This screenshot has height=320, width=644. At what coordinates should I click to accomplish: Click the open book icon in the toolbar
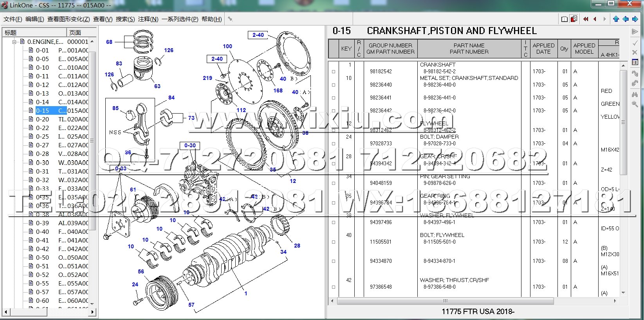coord(564,19)
